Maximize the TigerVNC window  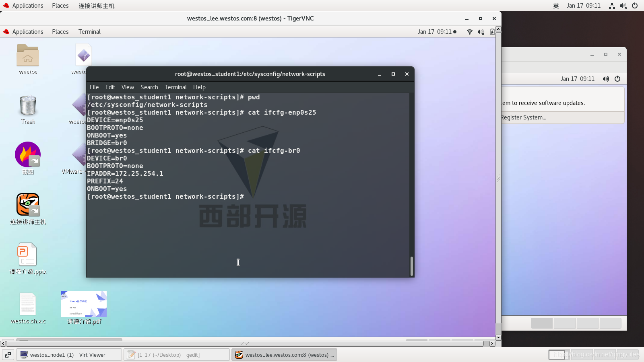pyautogui.click(x=480, y=19)
